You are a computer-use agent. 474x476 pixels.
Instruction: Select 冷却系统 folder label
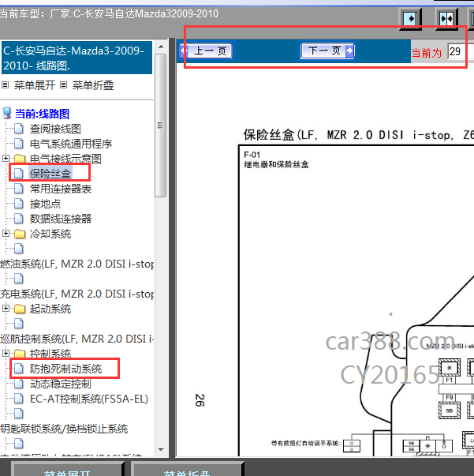(50, 234)
